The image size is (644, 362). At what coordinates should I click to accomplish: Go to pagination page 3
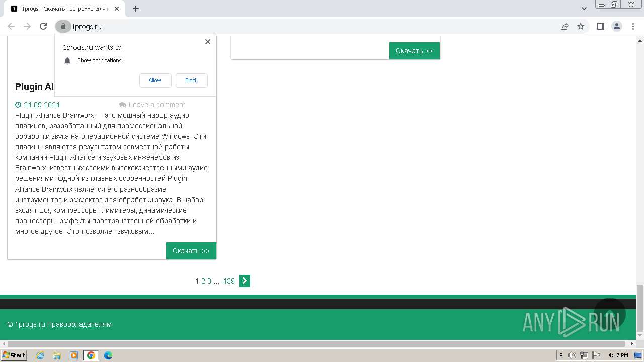click(209, 281)
